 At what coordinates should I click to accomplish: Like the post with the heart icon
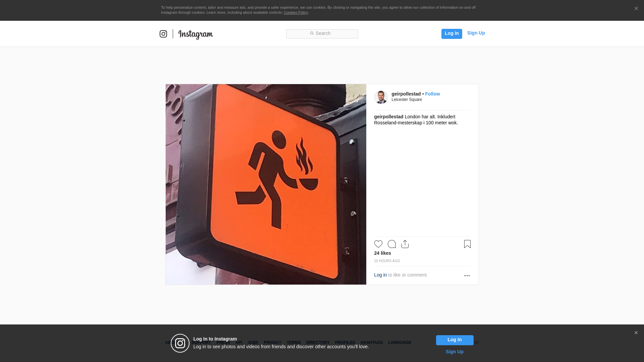point(378,244)
